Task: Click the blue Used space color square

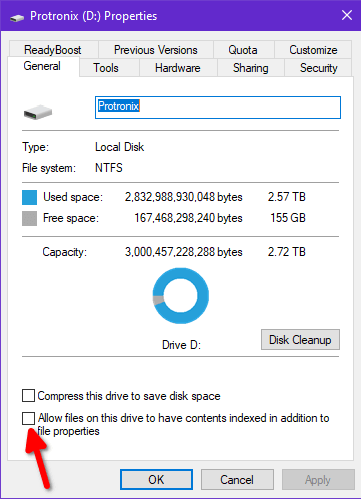Action: [x=29, y=197]
